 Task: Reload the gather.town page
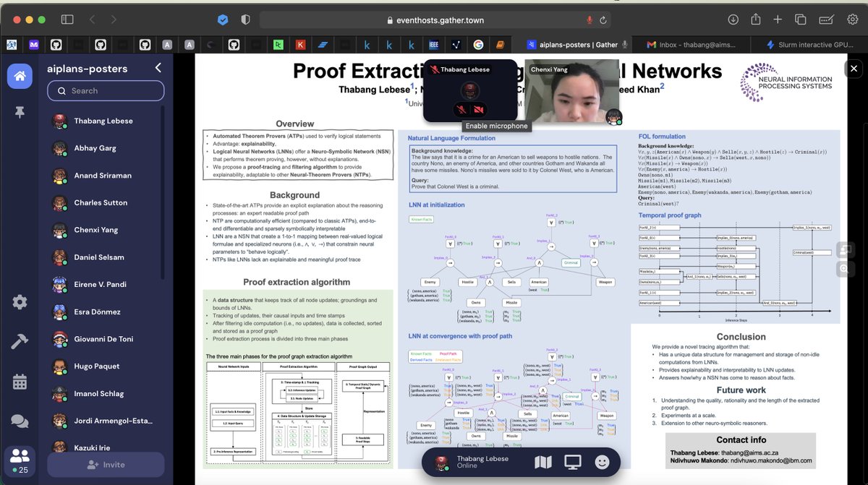[603, 20]
